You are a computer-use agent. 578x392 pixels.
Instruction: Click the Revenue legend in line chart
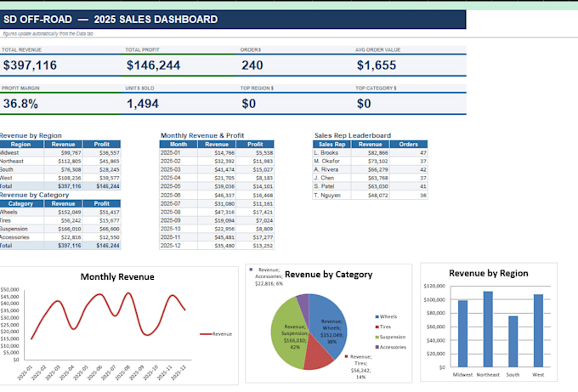[x=216, y=333]
